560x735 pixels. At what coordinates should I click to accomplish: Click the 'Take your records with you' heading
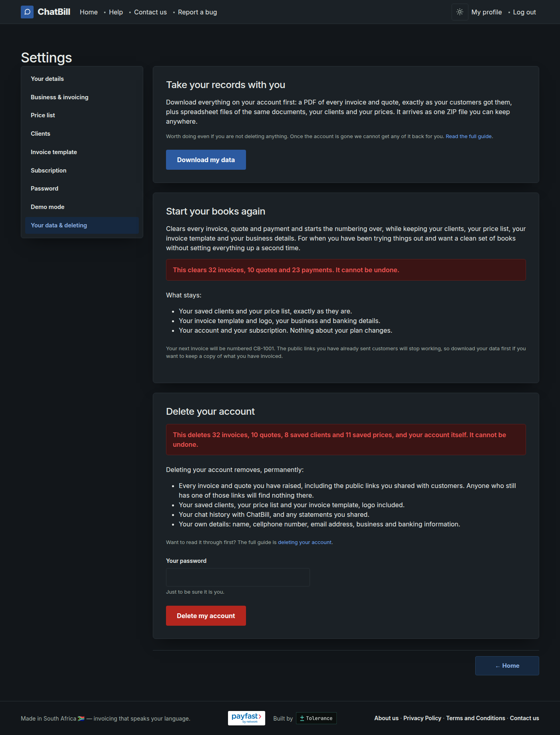226,85
